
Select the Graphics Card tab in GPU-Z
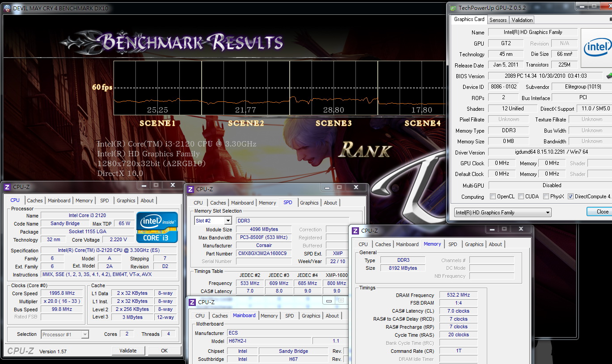point(469,19)
